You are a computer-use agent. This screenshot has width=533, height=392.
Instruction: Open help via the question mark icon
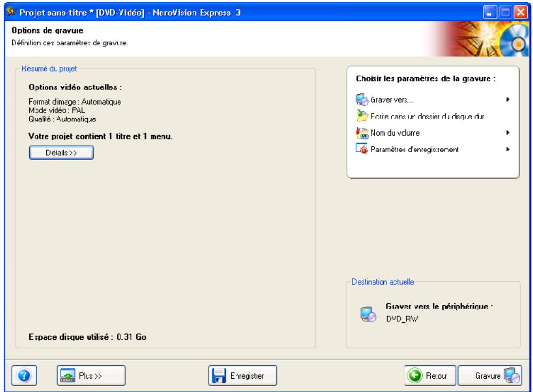click(x=24, y=376)
